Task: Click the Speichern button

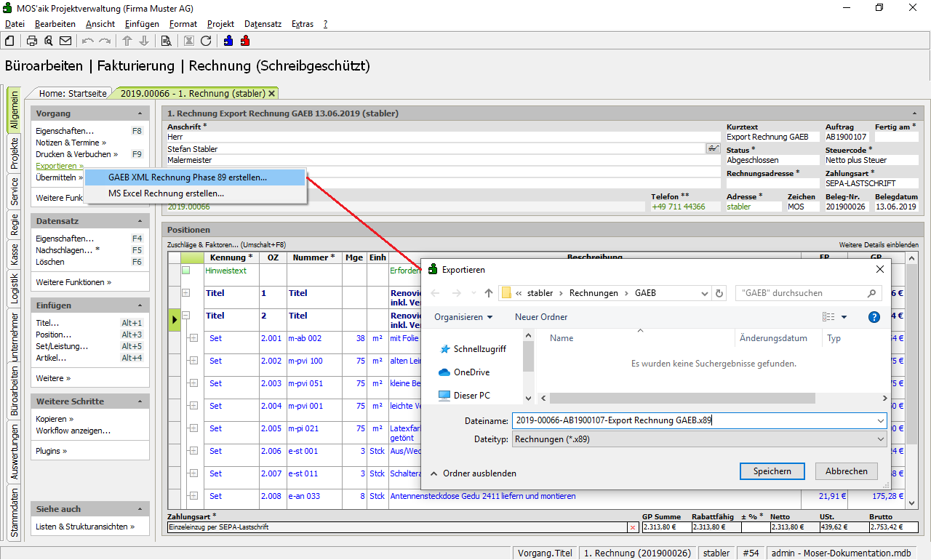Action: [x=772, y=471]
